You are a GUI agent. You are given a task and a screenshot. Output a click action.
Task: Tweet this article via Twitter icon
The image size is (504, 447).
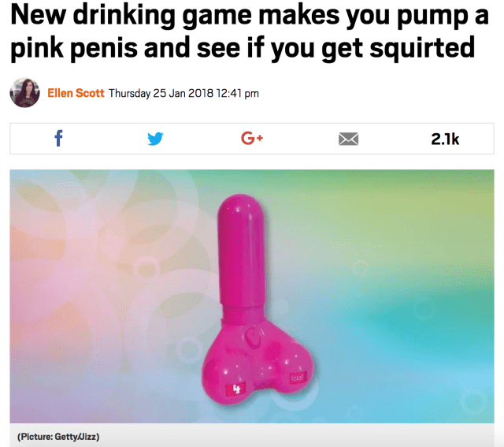coord(155,139)
